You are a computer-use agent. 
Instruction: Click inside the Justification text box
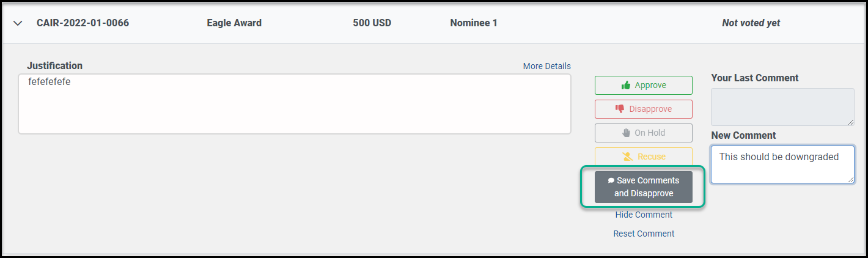[295, 104]
